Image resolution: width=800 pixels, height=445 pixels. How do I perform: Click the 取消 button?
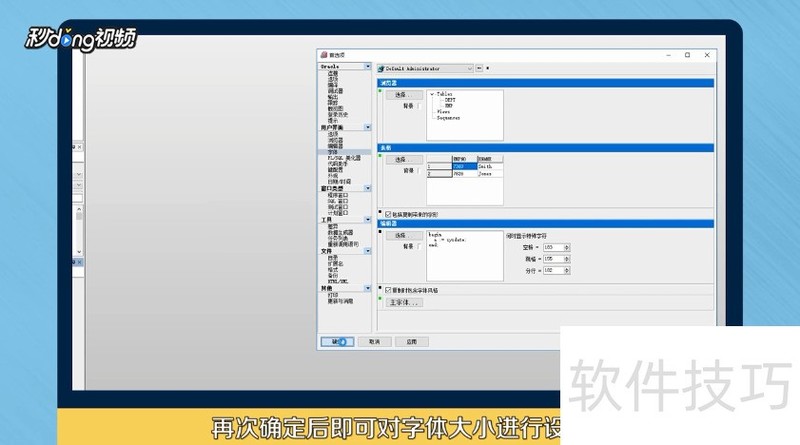point(374,342)
